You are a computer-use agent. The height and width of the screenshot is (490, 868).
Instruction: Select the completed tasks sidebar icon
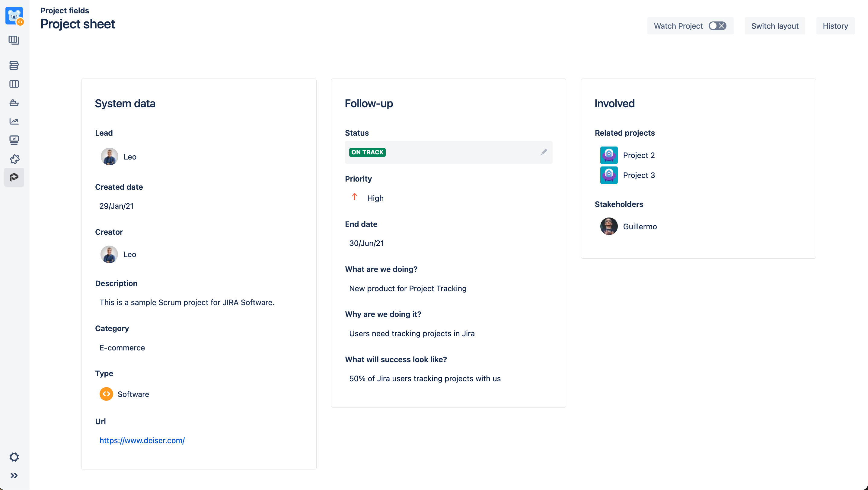14,140
